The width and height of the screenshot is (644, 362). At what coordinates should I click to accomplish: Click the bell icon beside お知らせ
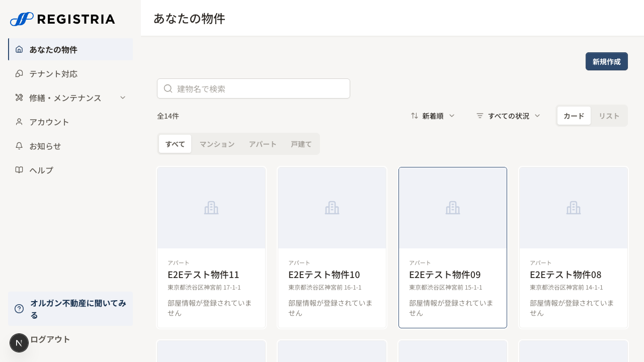(19, 146)
